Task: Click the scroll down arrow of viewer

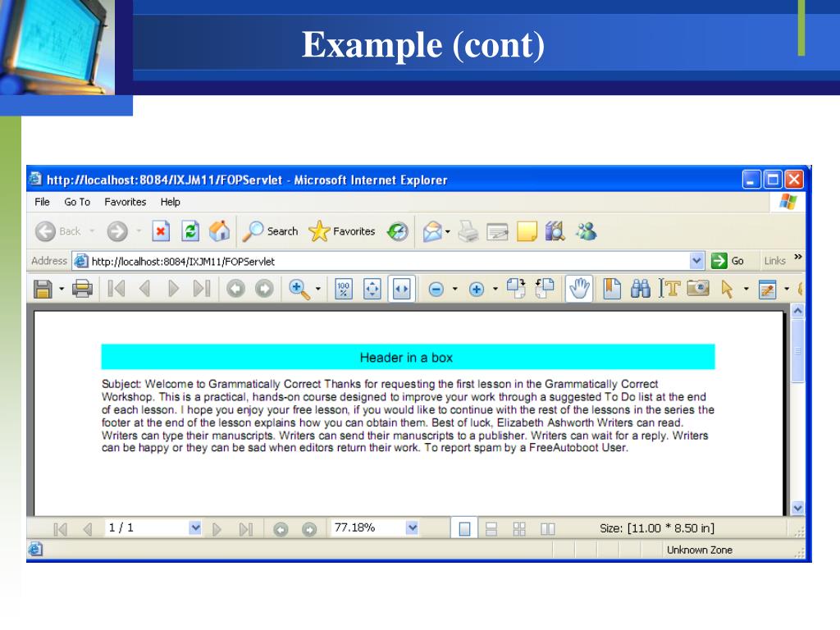Action: (x=797, y=507)
